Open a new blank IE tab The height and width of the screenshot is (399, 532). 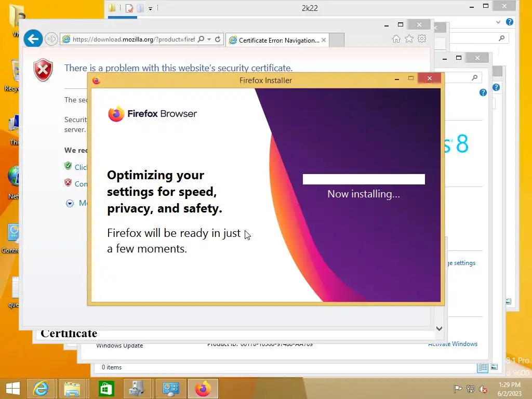point(337,40)
